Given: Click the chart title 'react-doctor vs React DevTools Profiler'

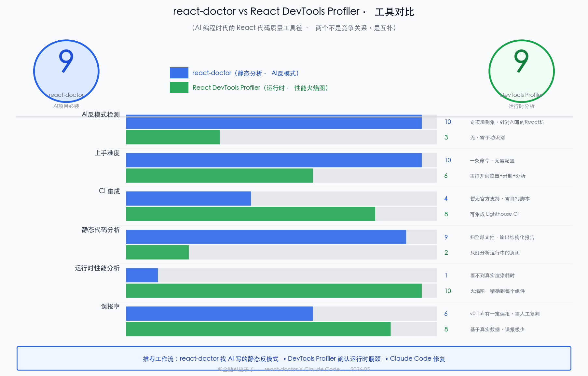Looking at the screenshot, I should 294,12.
